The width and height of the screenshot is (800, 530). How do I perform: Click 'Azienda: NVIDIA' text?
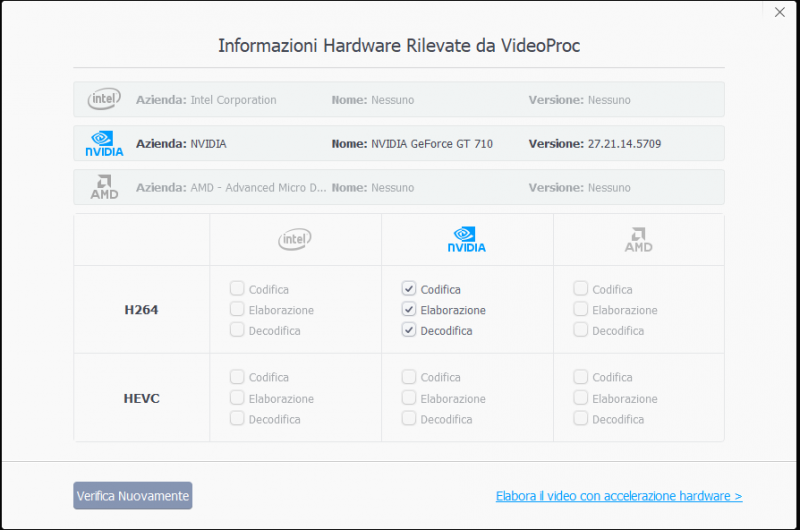[x=181, y=144]
